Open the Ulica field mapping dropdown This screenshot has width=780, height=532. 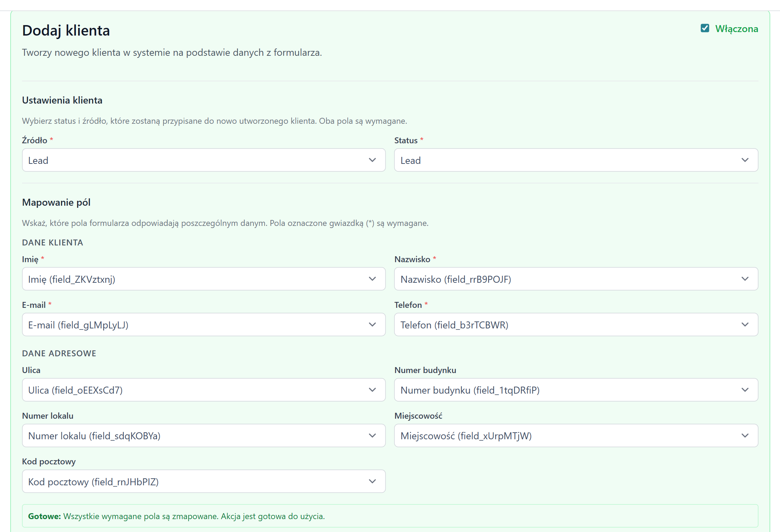(204, 390)
